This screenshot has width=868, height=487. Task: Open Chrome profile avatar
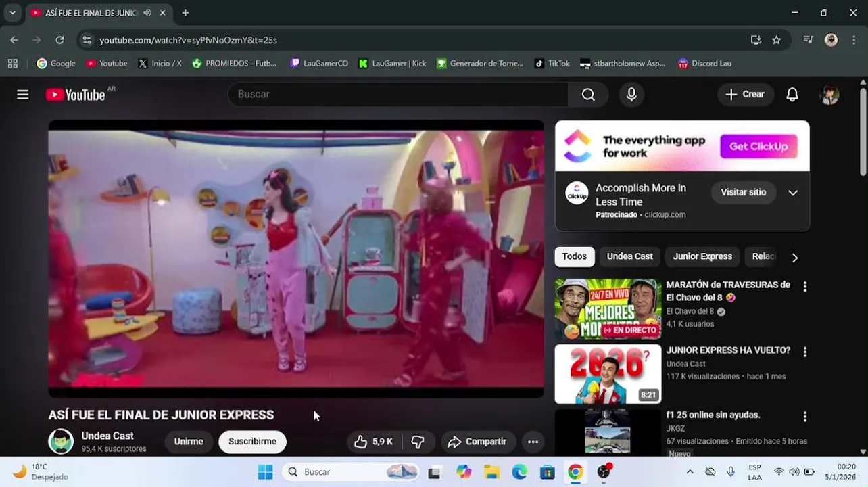(831, 40)
